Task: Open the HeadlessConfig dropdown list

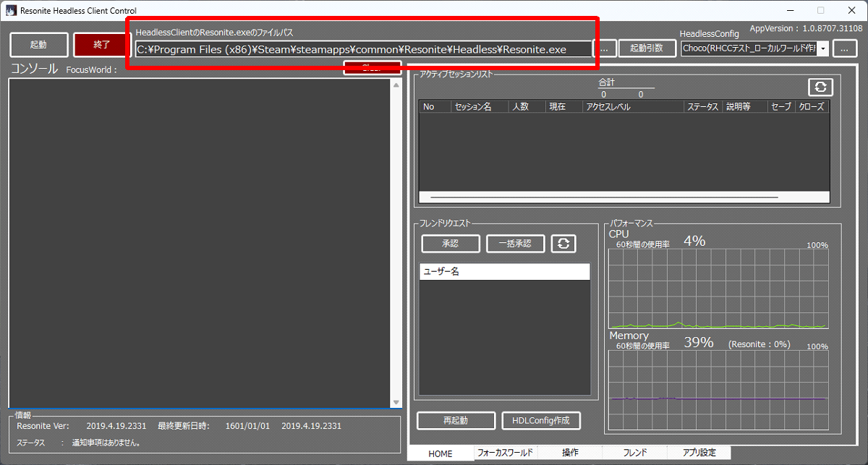Action: click(822, 48)
